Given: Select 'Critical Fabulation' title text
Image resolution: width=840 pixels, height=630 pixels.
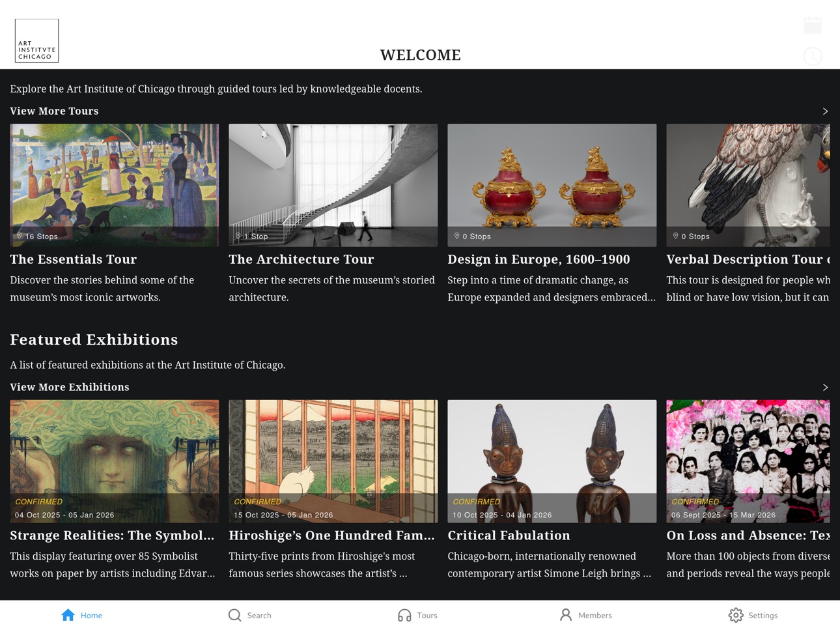Looking at the screenshot, I should tap(509, 536).
